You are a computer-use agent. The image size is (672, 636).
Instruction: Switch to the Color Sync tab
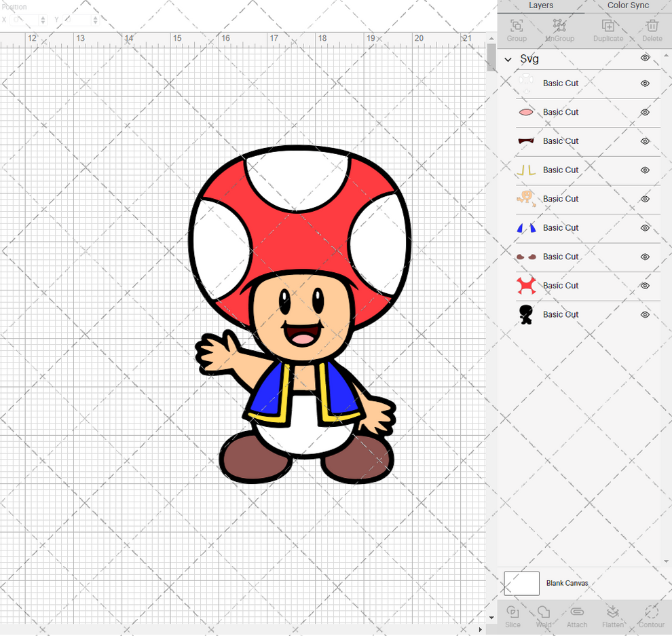click(x=627, y=5)
